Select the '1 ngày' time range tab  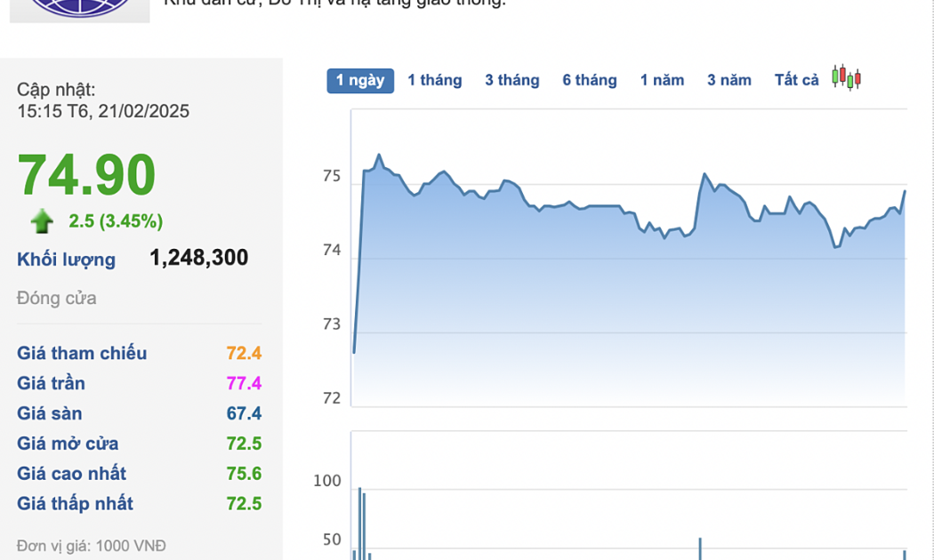pyautogui.click(x=360, y=80)
